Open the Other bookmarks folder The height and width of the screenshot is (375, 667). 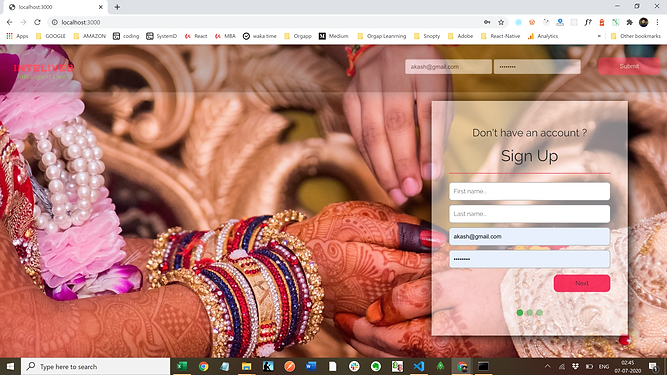[636, 36]
